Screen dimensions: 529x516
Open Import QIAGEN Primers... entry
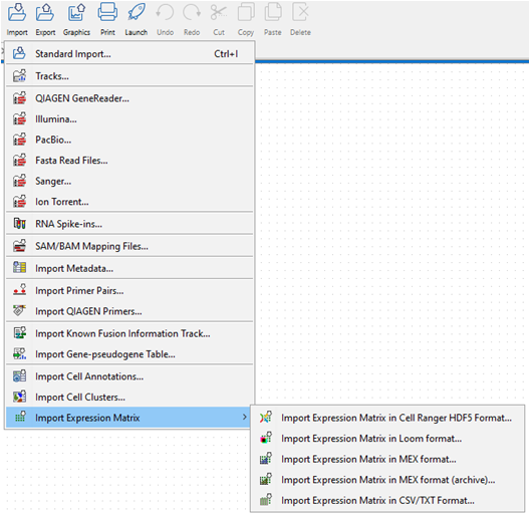[x=130, y=311]
